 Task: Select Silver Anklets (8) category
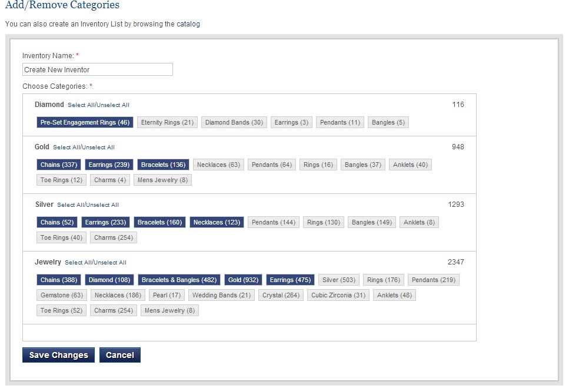point(419,223)
